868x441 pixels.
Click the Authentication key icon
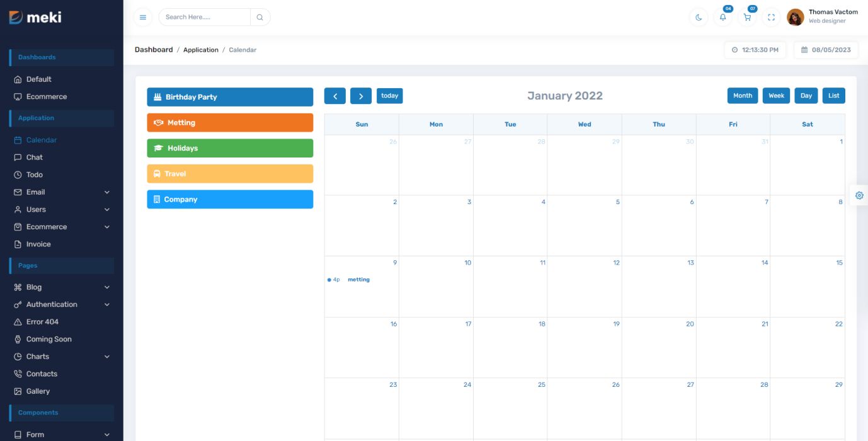[x=18, y=305]
